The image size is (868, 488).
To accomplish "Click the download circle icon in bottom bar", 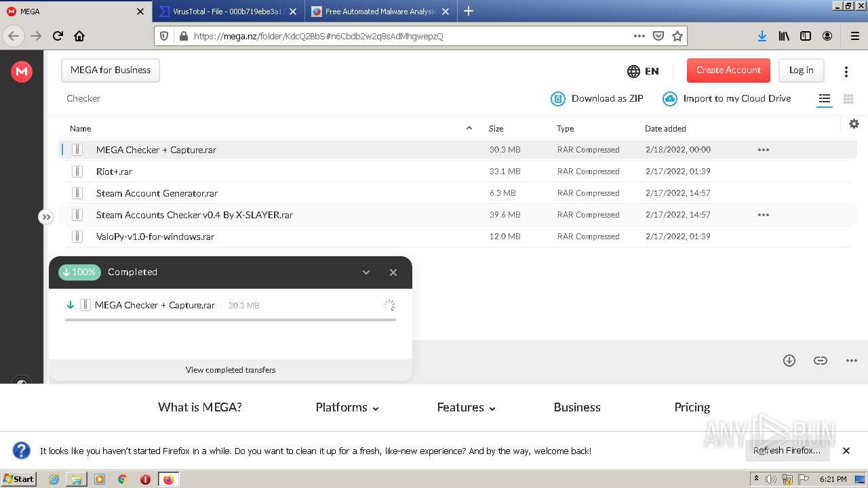I will tap(789, 361).
